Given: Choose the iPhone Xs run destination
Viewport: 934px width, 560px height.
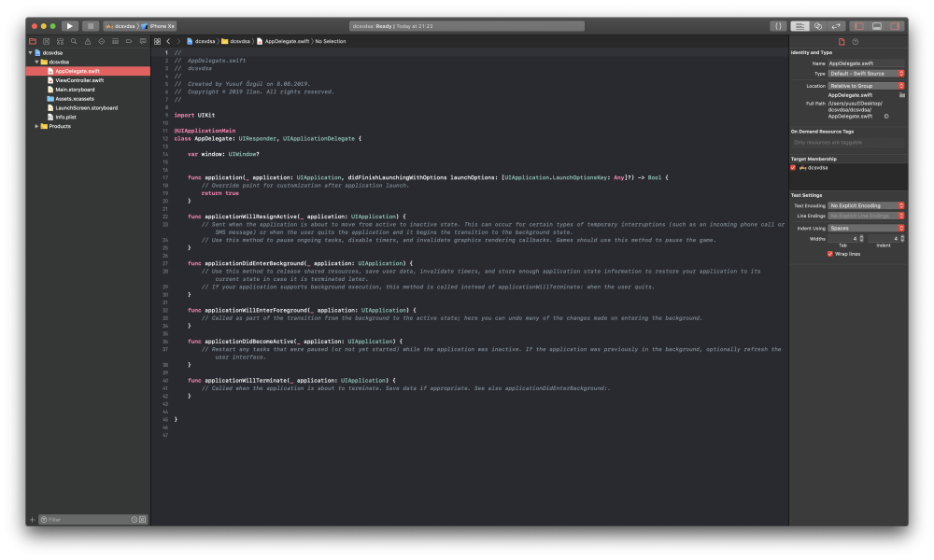Looking at the screenshot, I should pyautogui.click(x=161, y=26).
